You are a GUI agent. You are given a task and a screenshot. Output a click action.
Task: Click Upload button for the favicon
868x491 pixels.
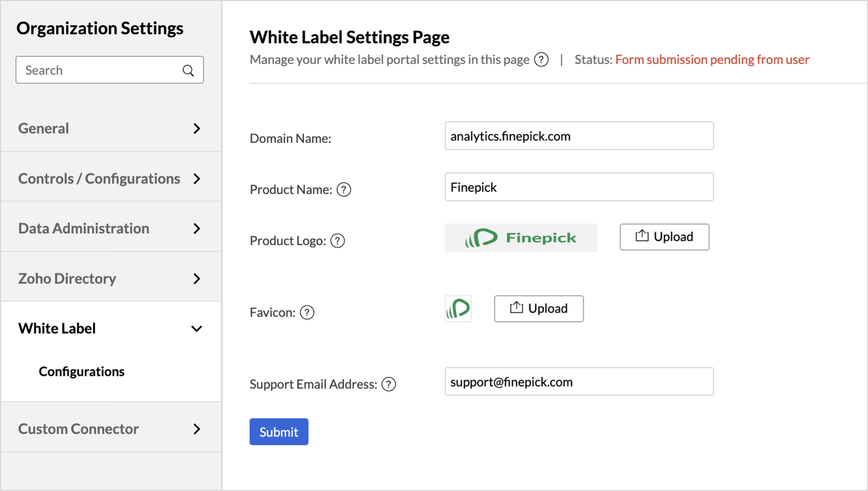[538, 309]
